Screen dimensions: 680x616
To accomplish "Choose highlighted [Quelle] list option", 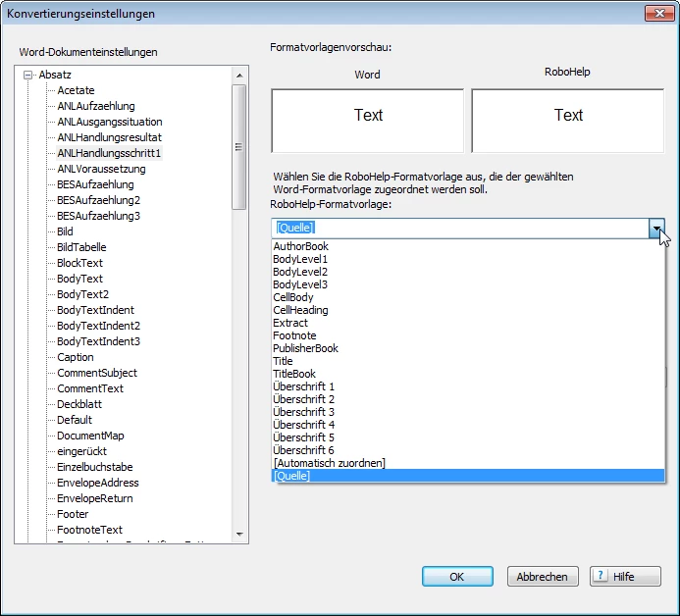I will (x=468, y=476).
